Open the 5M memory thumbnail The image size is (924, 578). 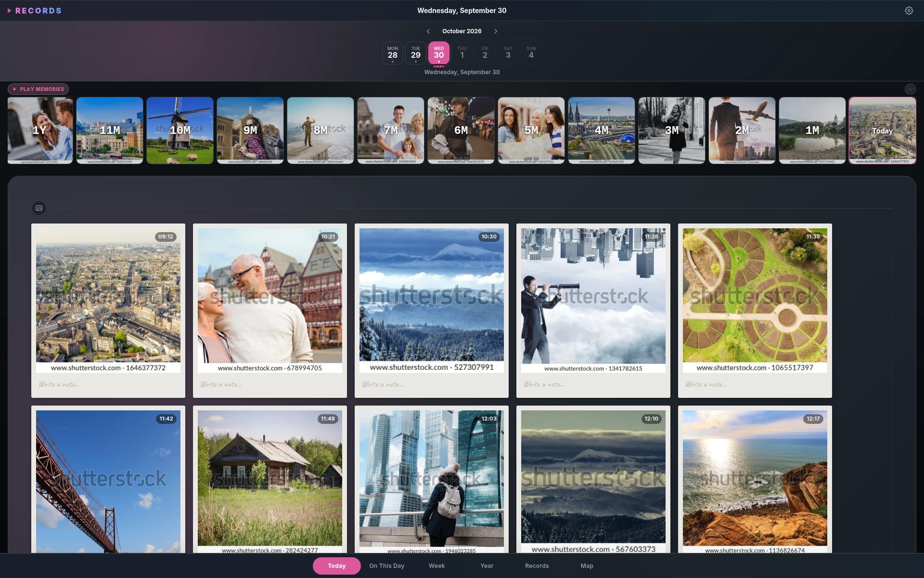(x=531, y=131)
